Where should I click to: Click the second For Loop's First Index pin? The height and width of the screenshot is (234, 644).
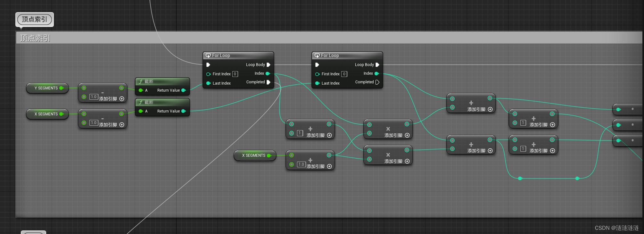[x=318, y=74]
